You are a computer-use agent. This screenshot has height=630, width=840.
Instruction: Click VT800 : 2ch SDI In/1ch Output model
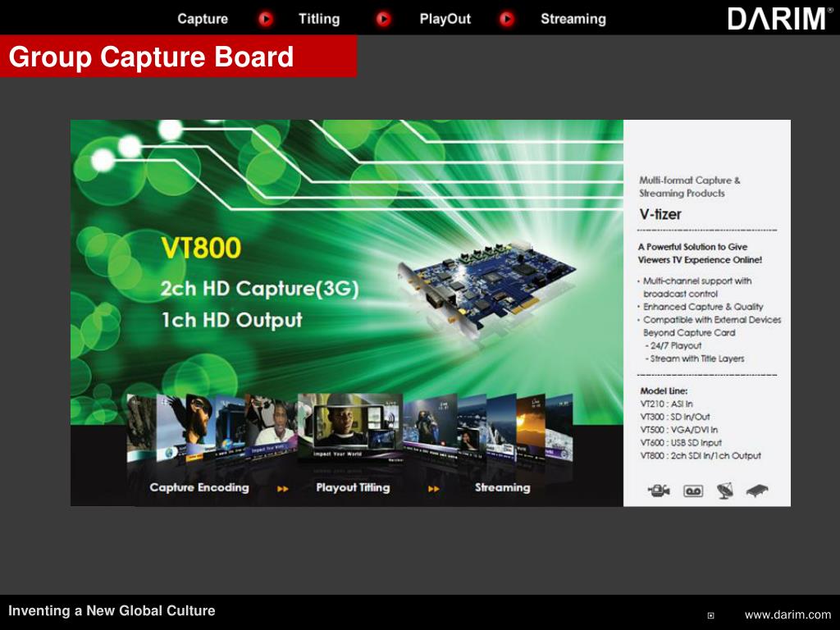click(701, 456)
